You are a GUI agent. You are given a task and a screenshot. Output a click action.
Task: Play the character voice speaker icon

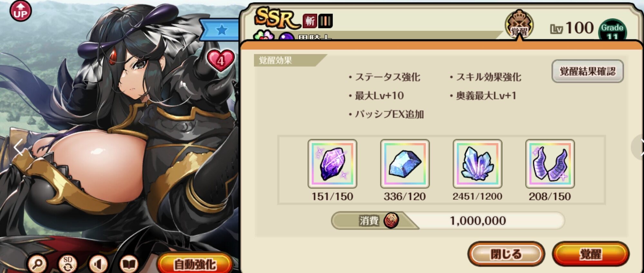click(x=98, y=264)
